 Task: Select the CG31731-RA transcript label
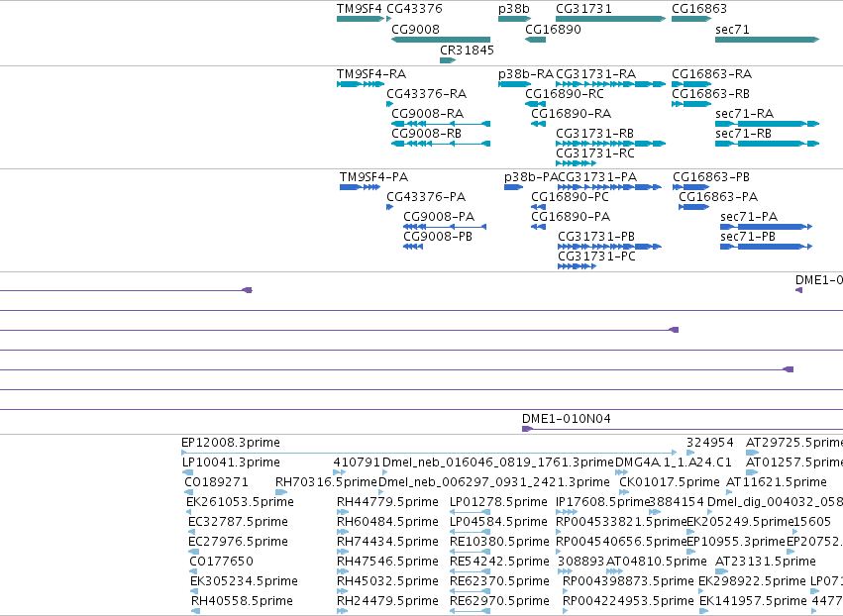coord(595,73)
